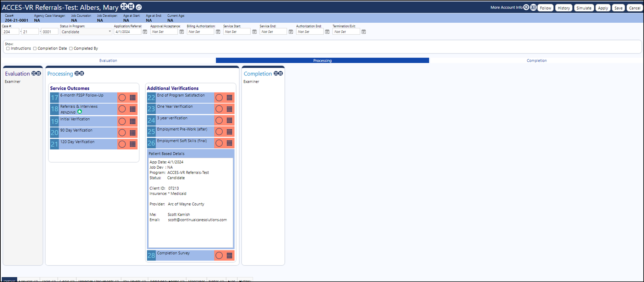Open grid icon for Employment Soft Skills (final)
644x282 pixels.
tap(229, 143)
